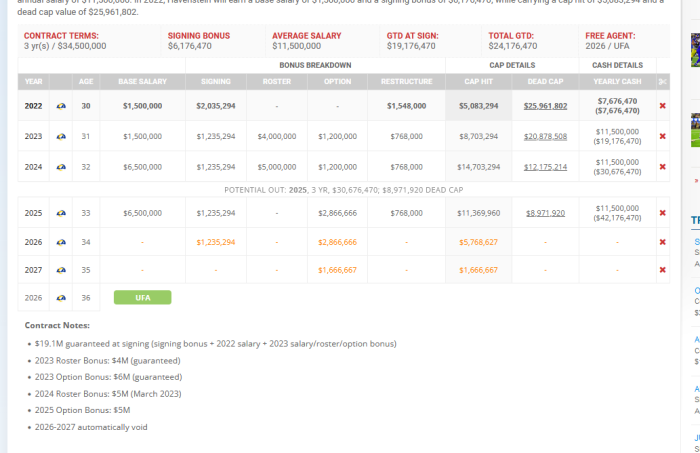Click the green UFA badge

142,297
